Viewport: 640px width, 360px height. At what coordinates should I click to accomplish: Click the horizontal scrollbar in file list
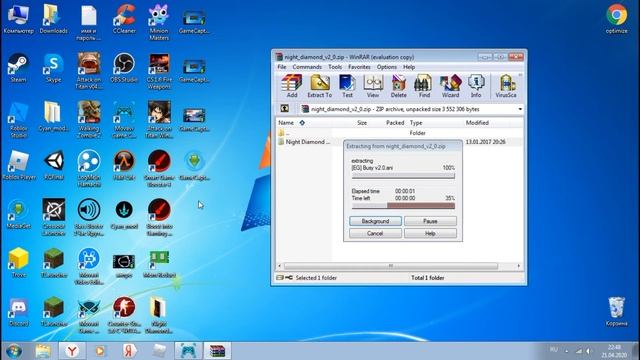point(391,266)
